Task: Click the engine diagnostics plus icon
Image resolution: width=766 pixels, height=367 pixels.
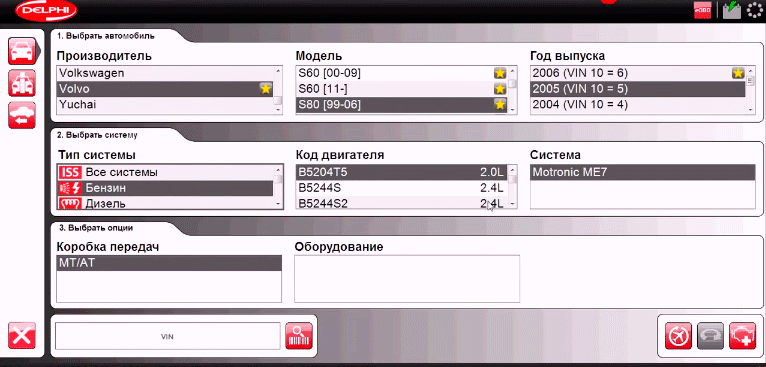Action: click(743, 336)
